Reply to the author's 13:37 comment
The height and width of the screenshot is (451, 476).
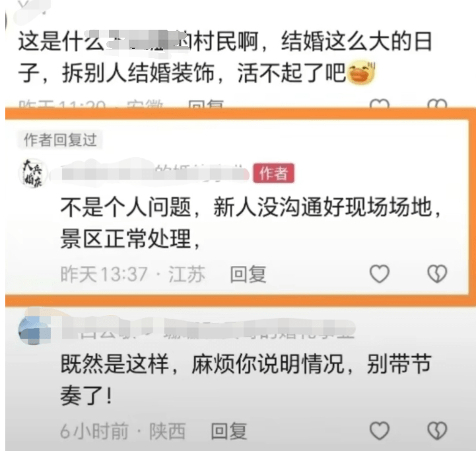click(248, 274)
